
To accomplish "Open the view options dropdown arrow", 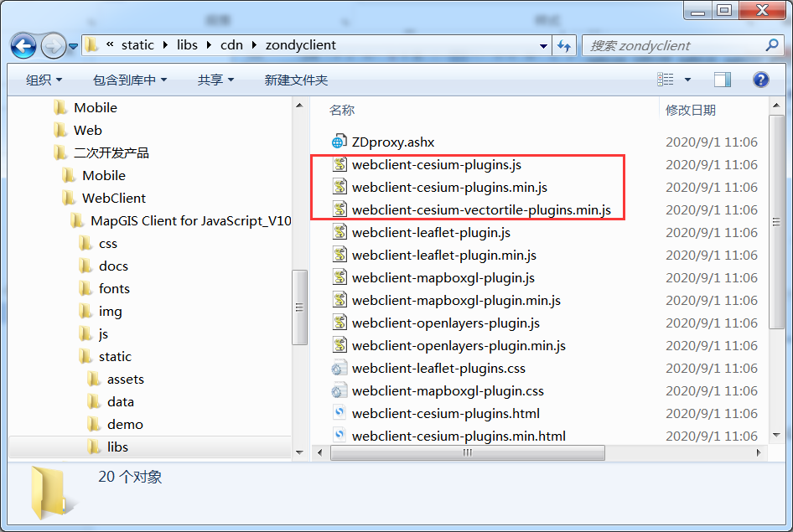I will (x=687, y=80).
